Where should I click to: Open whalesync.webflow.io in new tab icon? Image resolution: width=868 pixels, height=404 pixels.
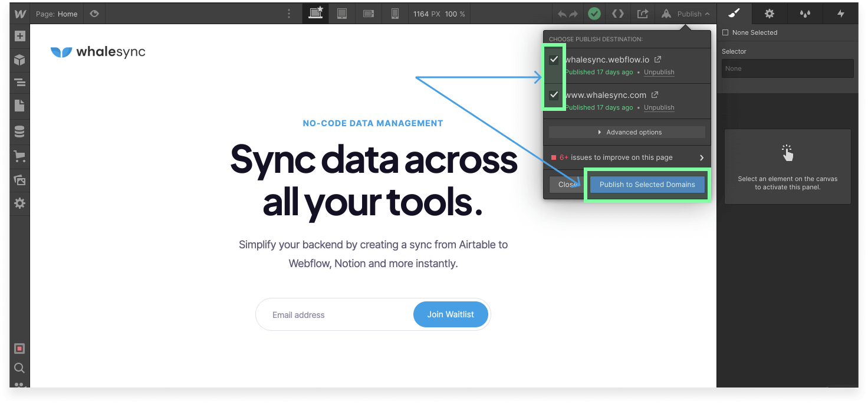pyautogui.click(x=657, y=60)
